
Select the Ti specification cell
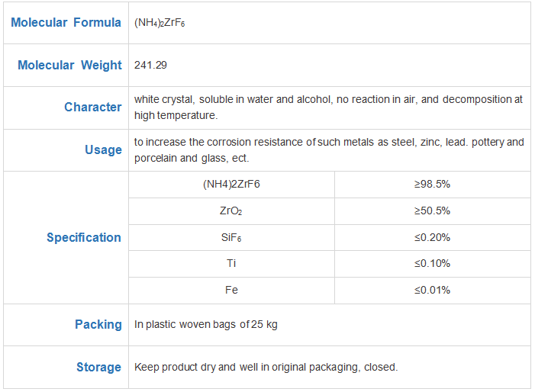click(231, 263)
